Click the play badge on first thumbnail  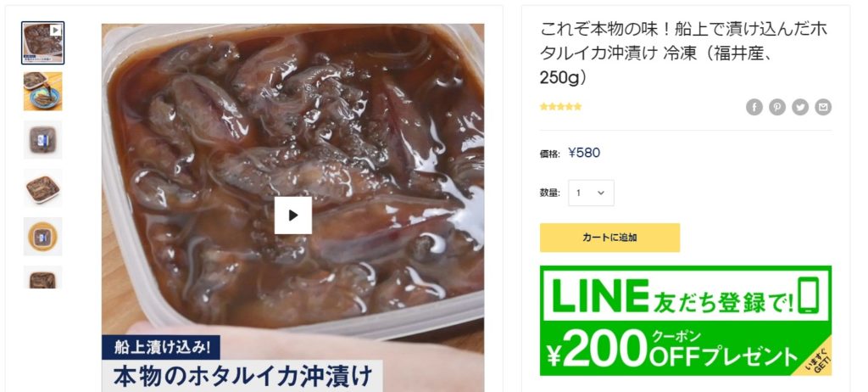(x=55, y=31)
